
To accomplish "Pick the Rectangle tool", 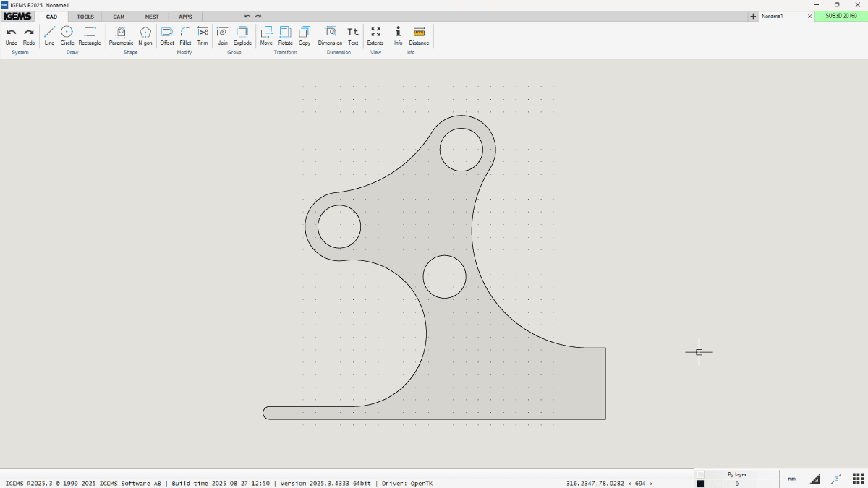I will [x=90, y=35].
